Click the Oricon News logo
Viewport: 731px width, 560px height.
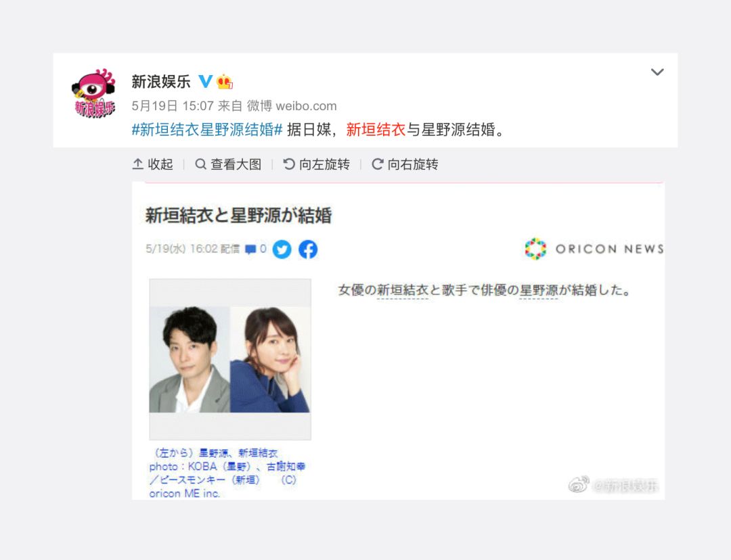(594, 249)
